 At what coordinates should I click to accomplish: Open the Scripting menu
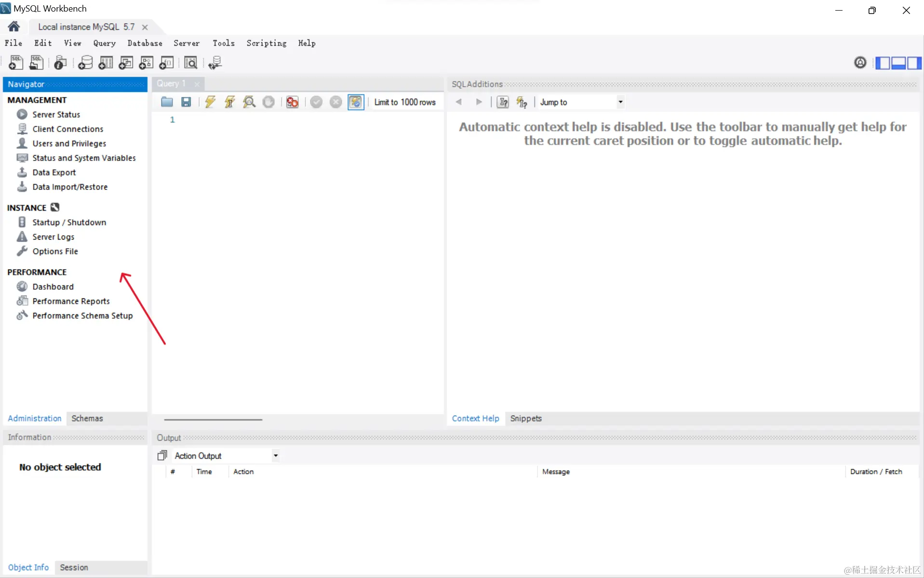(x=267, y=43)
